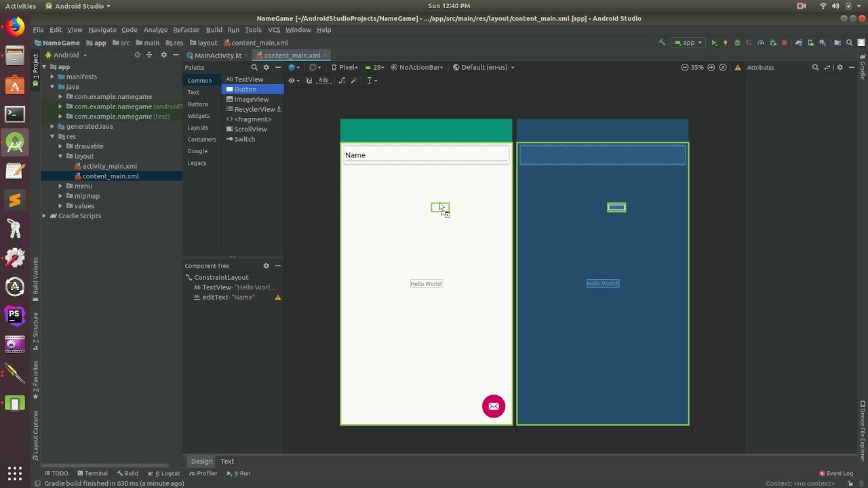The height and width of the screenshot is (488, 868).
Task: Run the app with green play icon
Action: click(714, 43)
